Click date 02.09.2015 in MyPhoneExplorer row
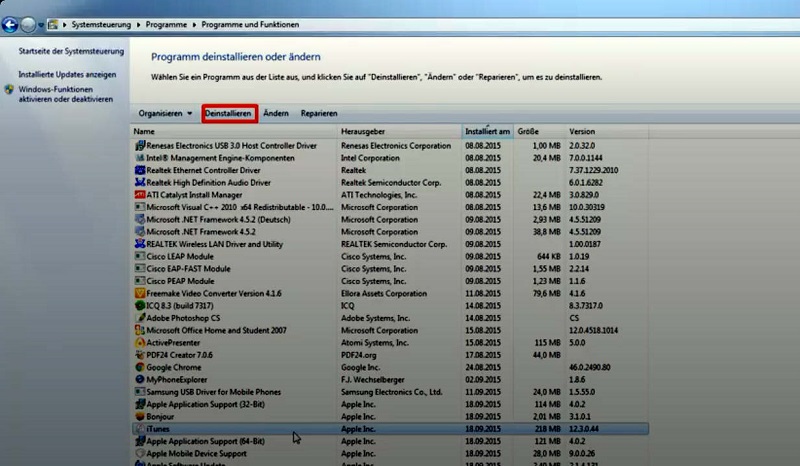This screenshot has height=466, width=800. tap(483, 380)
